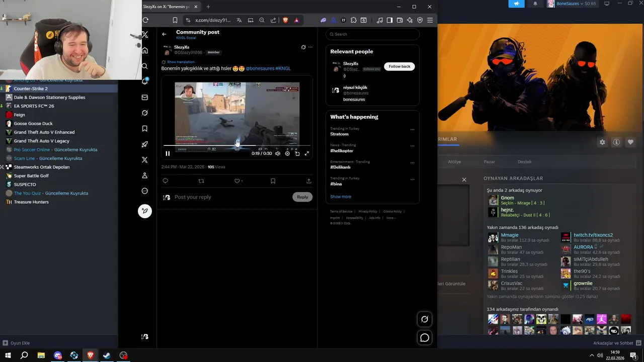This screenshot has height=362, width=644.
Task: Click Show more under What's happening
Action: click(341, 197)
